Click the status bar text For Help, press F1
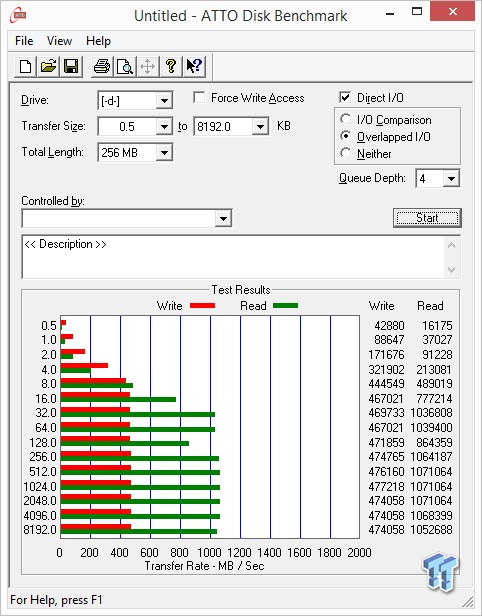The image size is (482, 616). click(56, 600)
